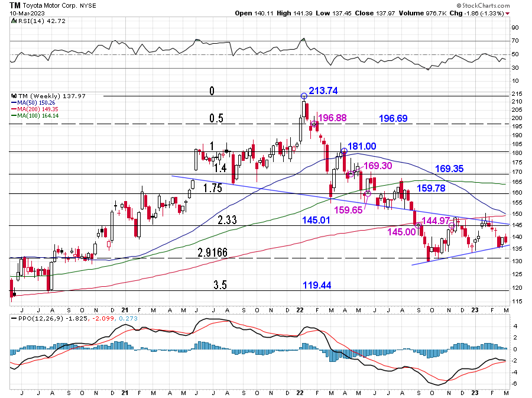Screen dimensions: 532x398
Task: Click the MA(50) 150.26 legend entry
Action: tap(36, 102)
